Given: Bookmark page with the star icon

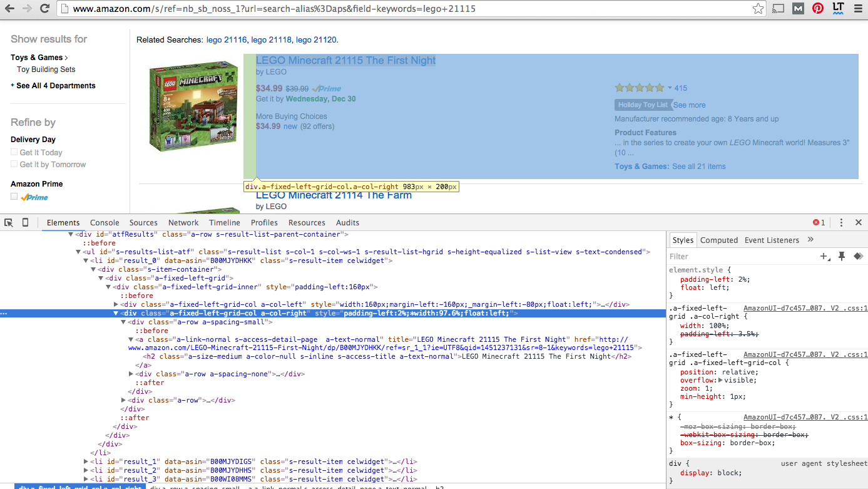Looking at the screenshot, I should 758,9.
